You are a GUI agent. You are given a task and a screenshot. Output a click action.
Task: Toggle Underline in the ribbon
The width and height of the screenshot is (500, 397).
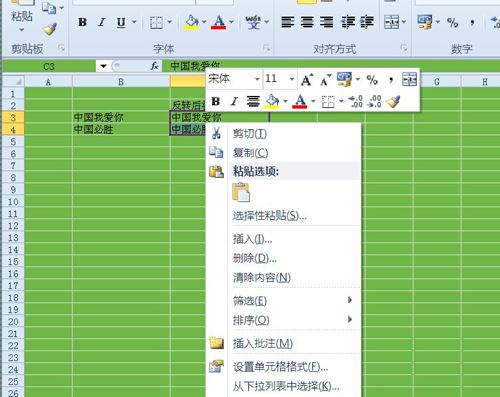[121, 22]
